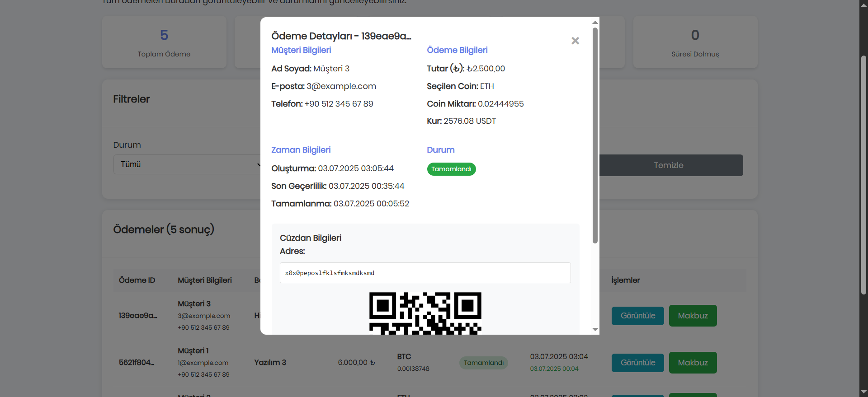Click the rate 2576.08 USDT
Image resolution: width=868 pixels, height=397 pixels.
coord(470,121)
